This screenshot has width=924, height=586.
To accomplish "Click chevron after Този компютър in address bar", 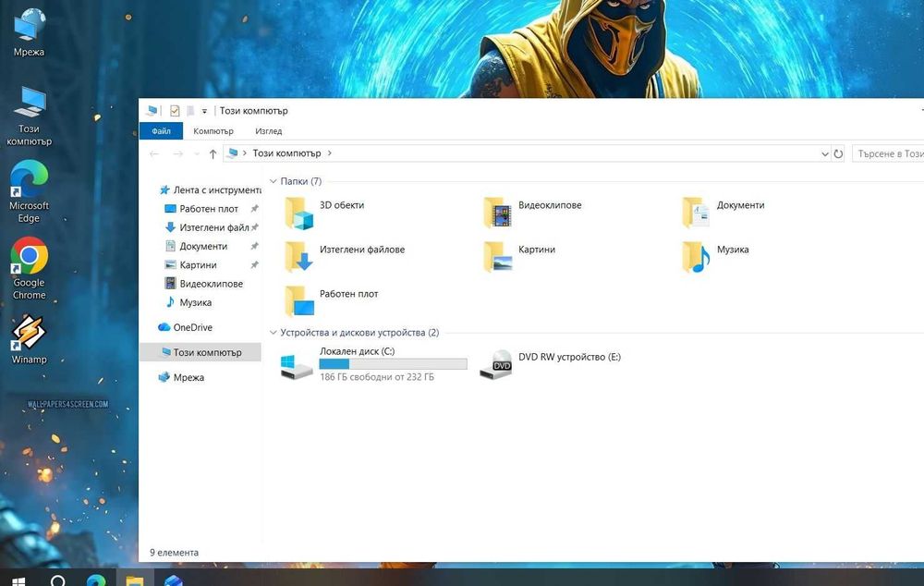I will click(x=330, y=153).
